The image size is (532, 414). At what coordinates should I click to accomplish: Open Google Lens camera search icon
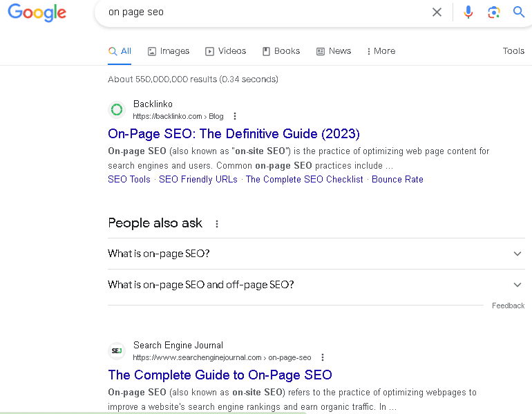click(494, 12)
